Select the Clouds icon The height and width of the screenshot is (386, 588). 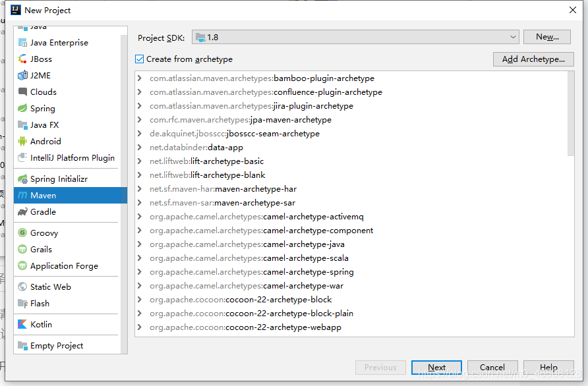tap(22, 92)
